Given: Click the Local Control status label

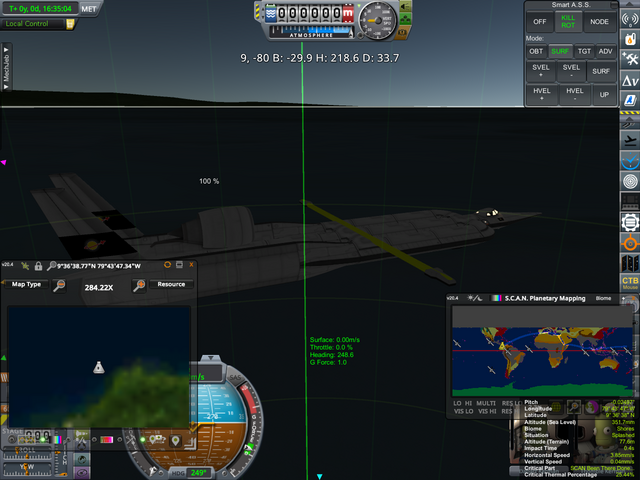Looking at the screenshot, I should (x=27, y=24).
